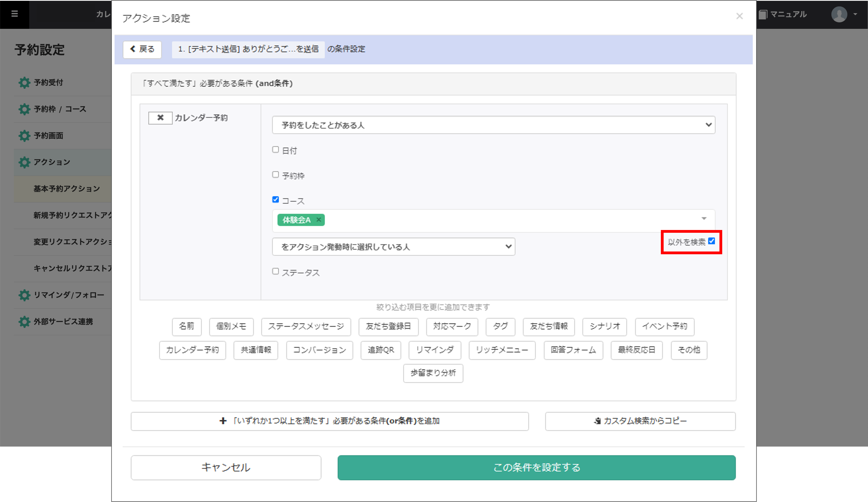Click the 1. [テキスト送信] breadcrumb label
Screen dimensions: 868x502
coord(248,49)
